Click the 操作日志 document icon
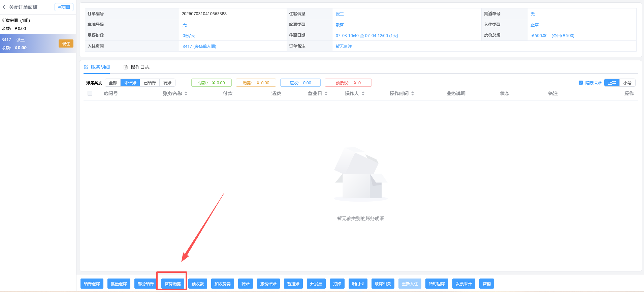This screenshot has height=292, width=644. 126,67
